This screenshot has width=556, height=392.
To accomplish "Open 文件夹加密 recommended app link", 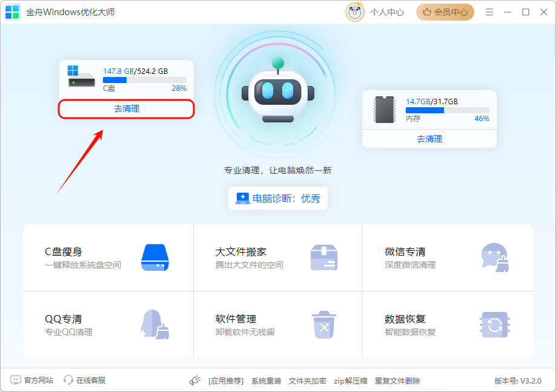I will click(x=307, y=381).
